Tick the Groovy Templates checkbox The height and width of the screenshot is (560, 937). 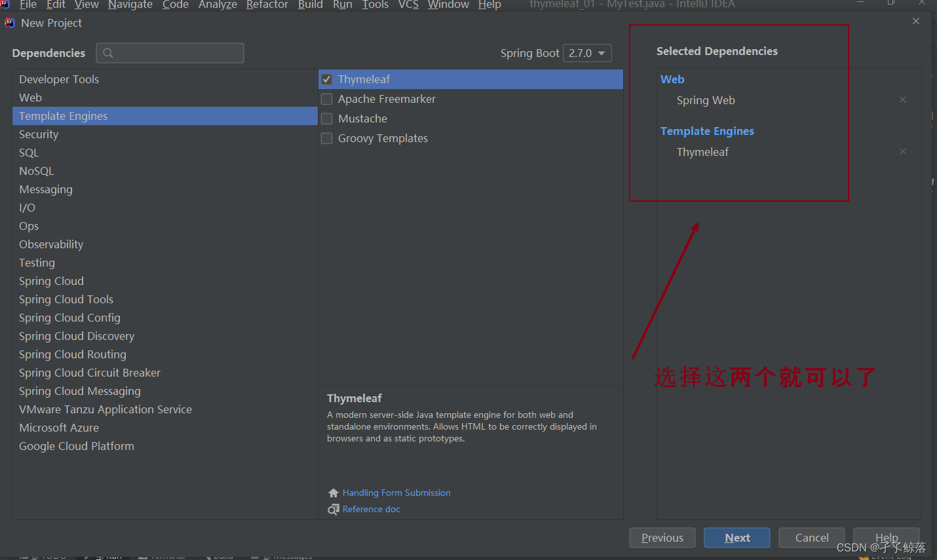pos(327,138)
